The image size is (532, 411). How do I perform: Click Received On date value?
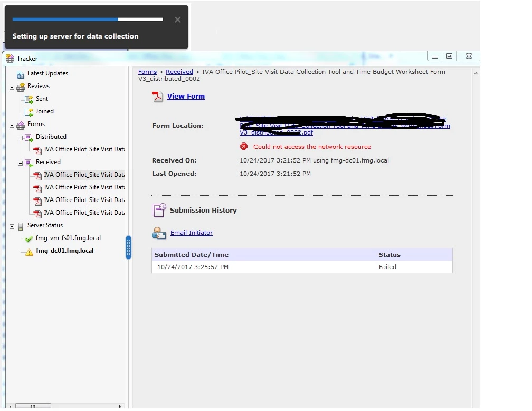pyautogui.click(x=314, y=160)
